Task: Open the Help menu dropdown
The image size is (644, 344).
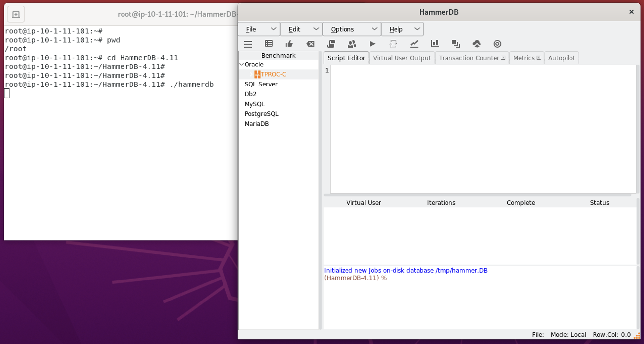Action: point(402,29)
